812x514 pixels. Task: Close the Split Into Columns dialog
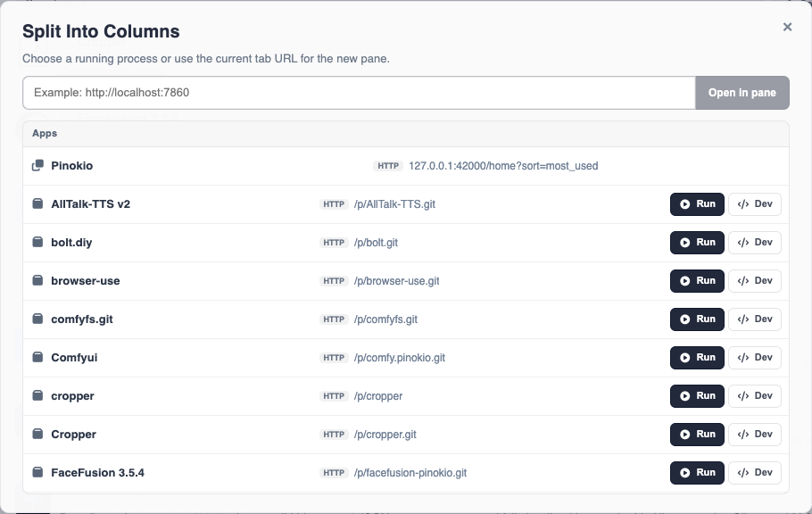[x=787, y=27]
